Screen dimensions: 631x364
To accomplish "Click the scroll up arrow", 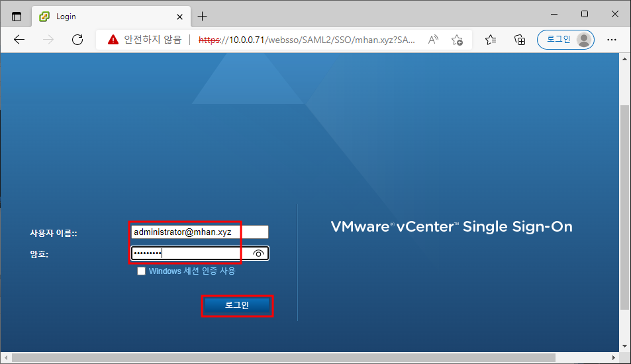I will point(624,59).
